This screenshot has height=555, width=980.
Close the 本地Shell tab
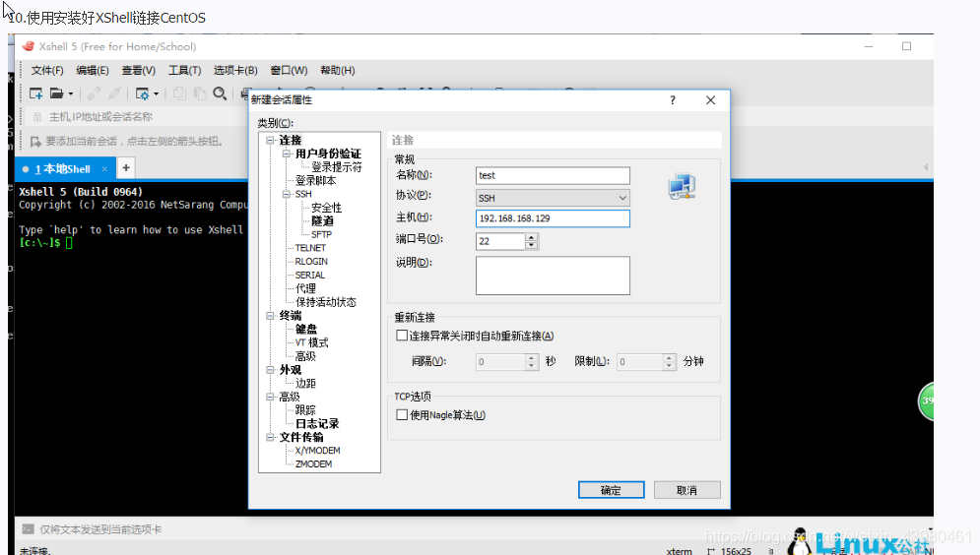pyautogui.click(x=104, y=169)
